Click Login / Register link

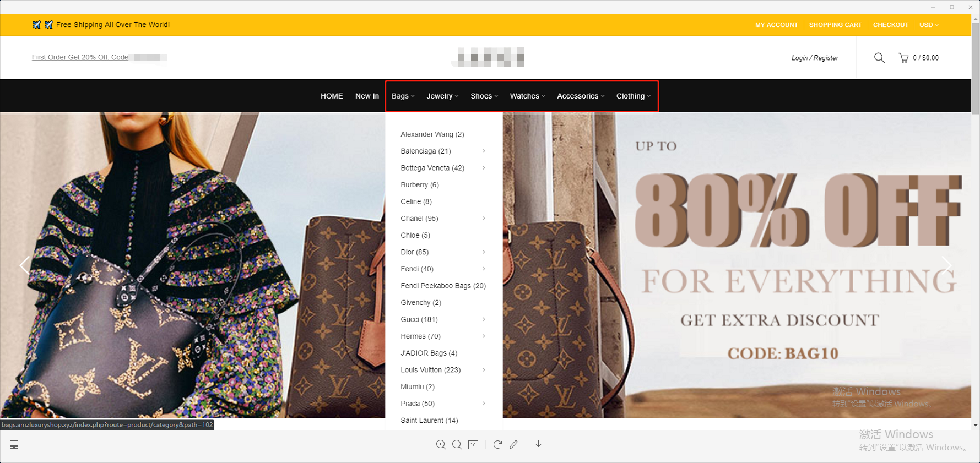[x=815, y=58]
